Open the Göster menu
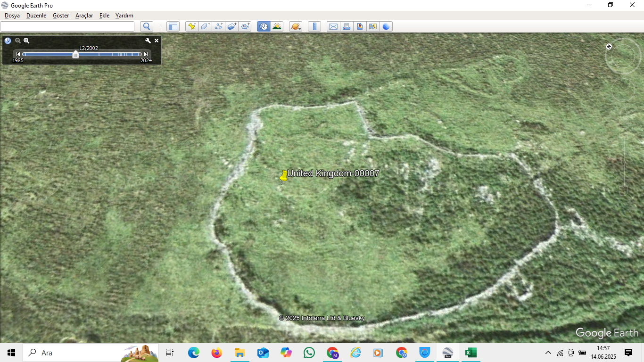Viewport: 644px width, 362px height. point(61,16)
